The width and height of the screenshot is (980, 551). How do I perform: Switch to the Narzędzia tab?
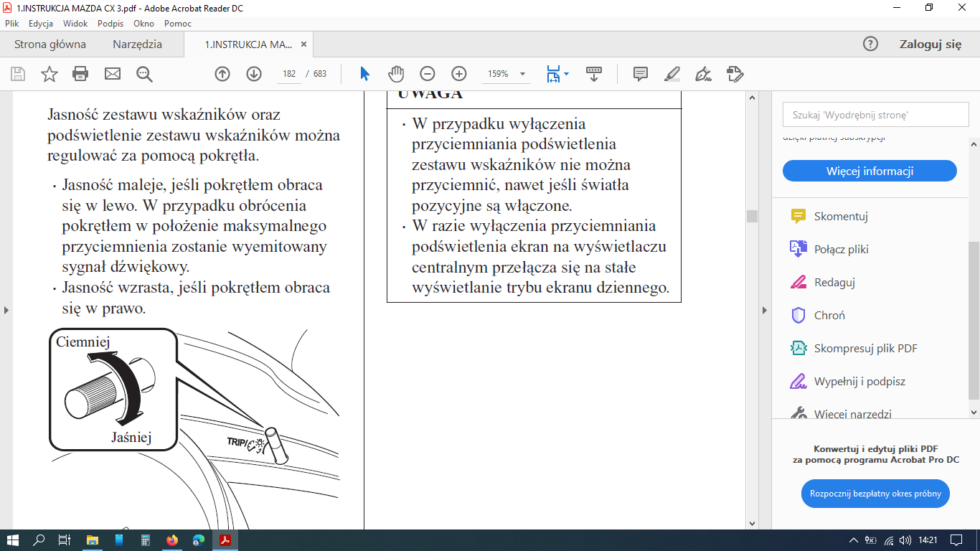137,44
